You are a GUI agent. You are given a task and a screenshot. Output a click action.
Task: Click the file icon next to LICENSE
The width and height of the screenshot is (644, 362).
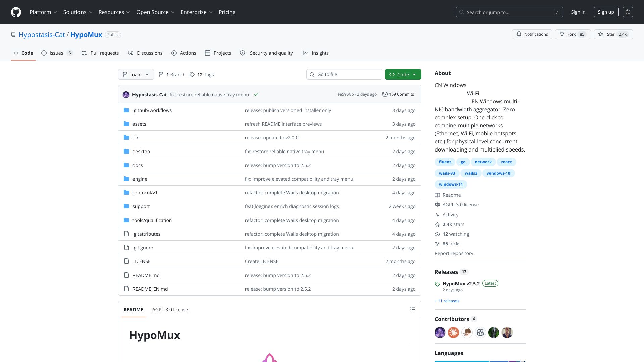click(126, 261)
